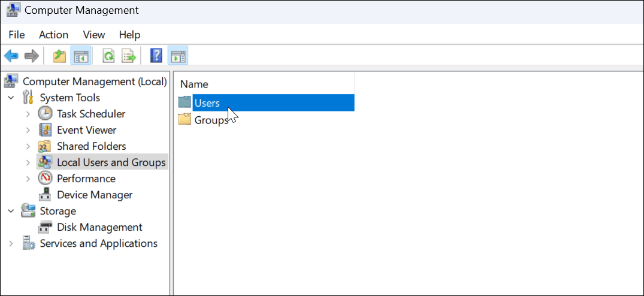Click the Export List toolbar icon
Screen dimensions: 644x296
[129, 56]
